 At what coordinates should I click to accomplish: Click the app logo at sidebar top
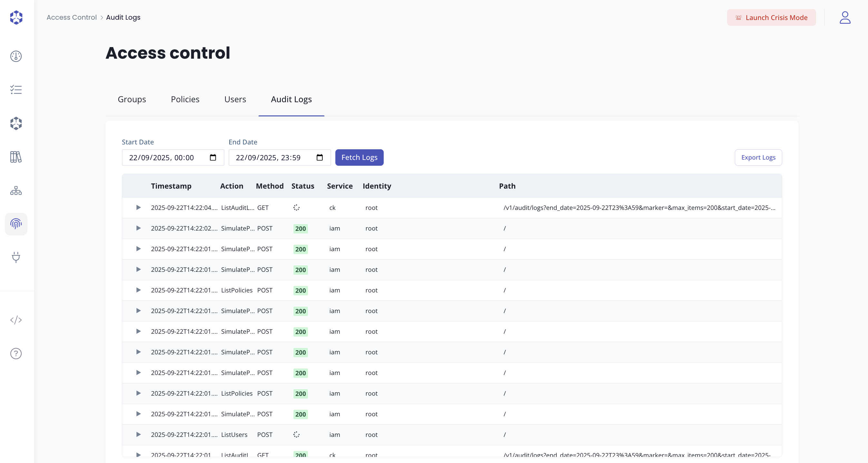pyautogui.click(x=16, y=17)
